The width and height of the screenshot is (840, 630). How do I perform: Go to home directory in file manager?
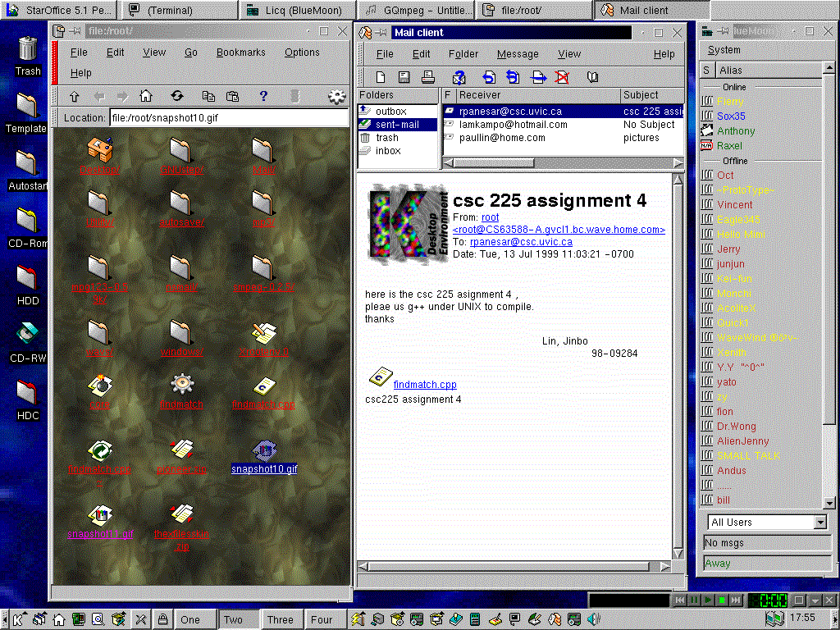[146, 96]
